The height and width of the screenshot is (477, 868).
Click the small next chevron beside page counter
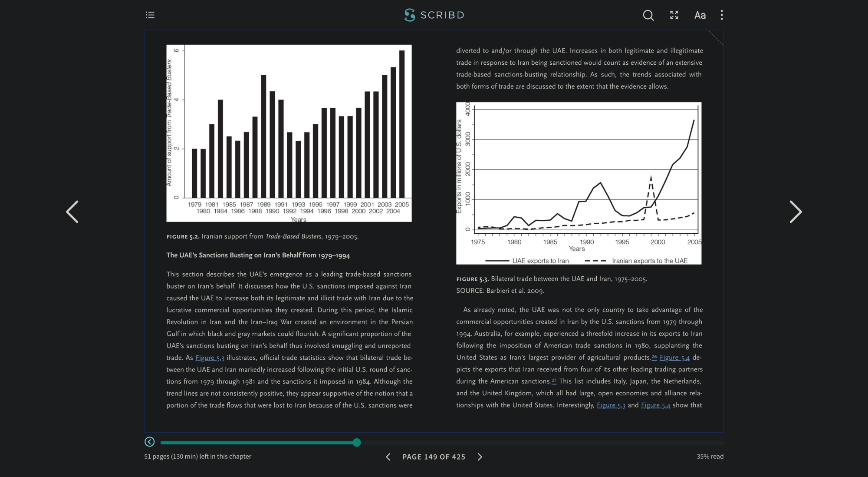[x=480, y=457]
